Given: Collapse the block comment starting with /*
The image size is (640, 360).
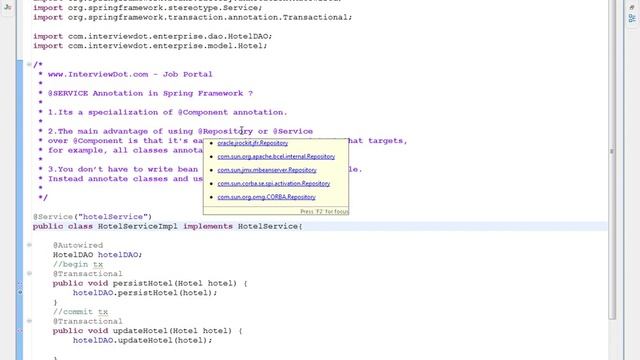Looking at the screenshot, I should pos(29,64).
